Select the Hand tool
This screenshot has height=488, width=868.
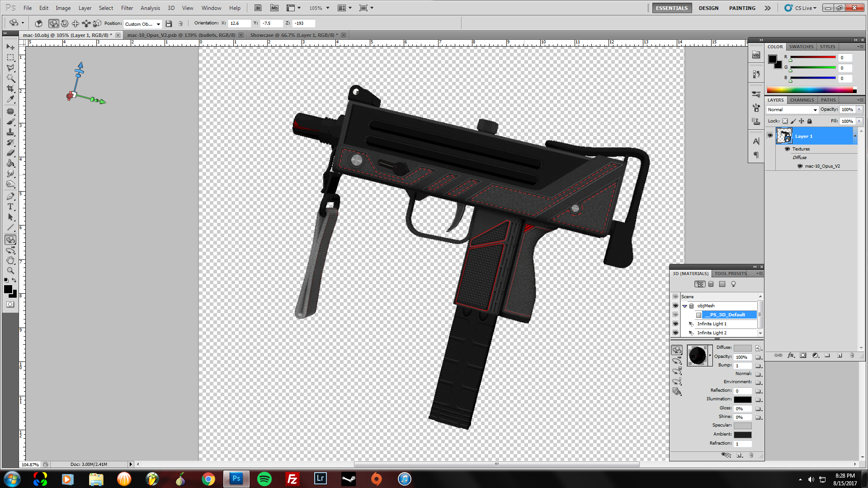(10, 260)
